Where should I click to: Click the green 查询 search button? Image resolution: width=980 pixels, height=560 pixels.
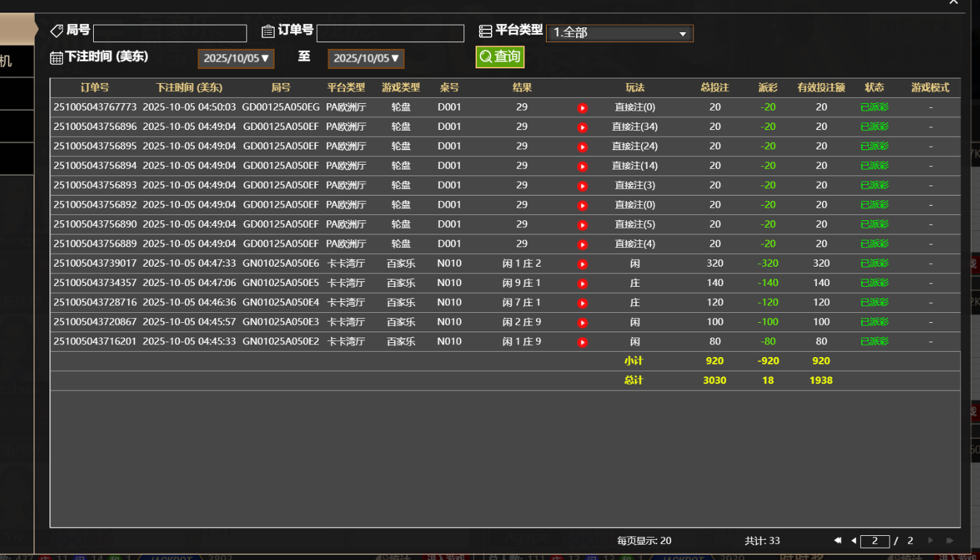500,57
